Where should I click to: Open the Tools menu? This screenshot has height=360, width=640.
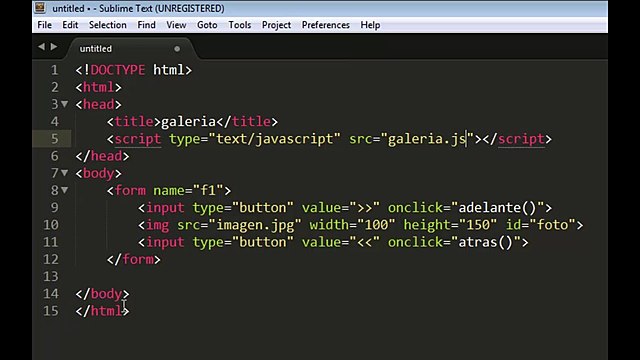(240, 25)
